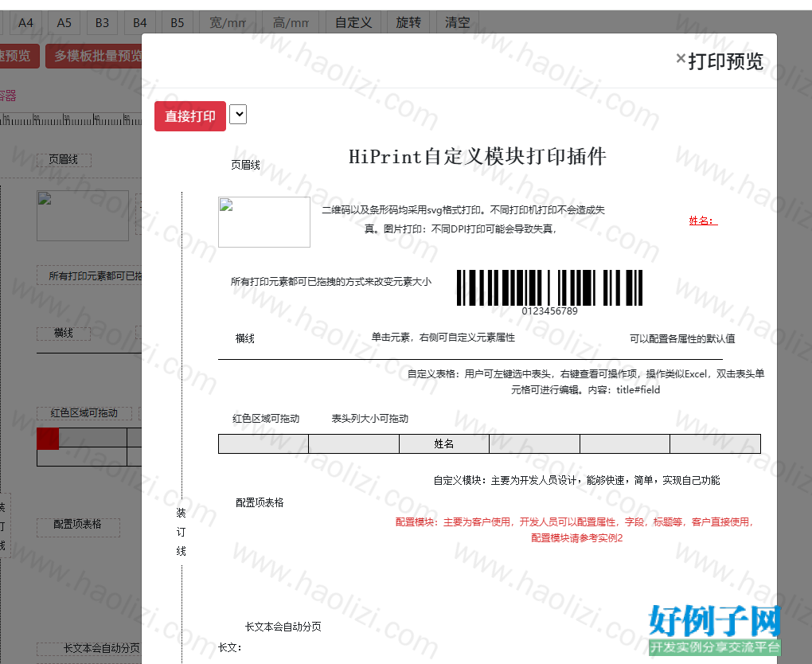Click the 横线 label in print preview
Screen dimensions: 812x664
245,338
